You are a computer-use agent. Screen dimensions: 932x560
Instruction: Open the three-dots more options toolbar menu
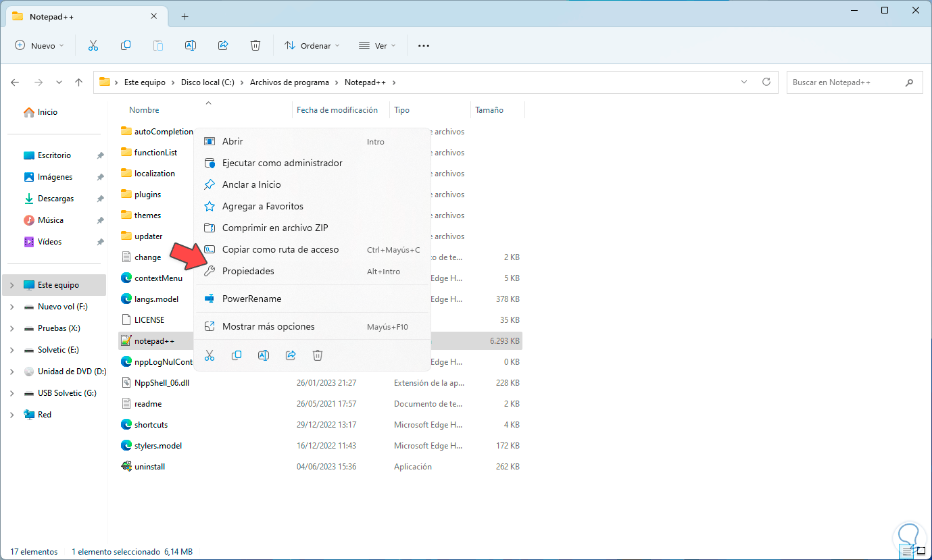[x=424, y=45]
